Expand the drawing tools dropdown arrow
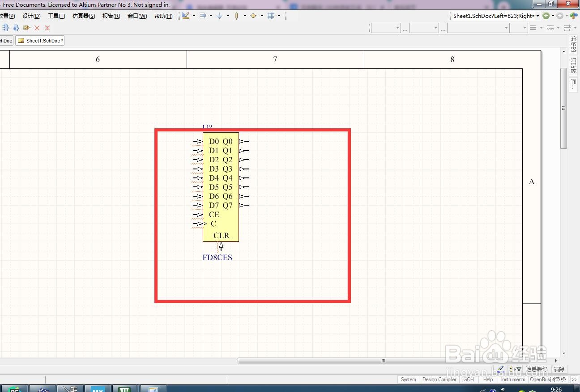Viewport: 580px width, 392px height. click(194, 16)
